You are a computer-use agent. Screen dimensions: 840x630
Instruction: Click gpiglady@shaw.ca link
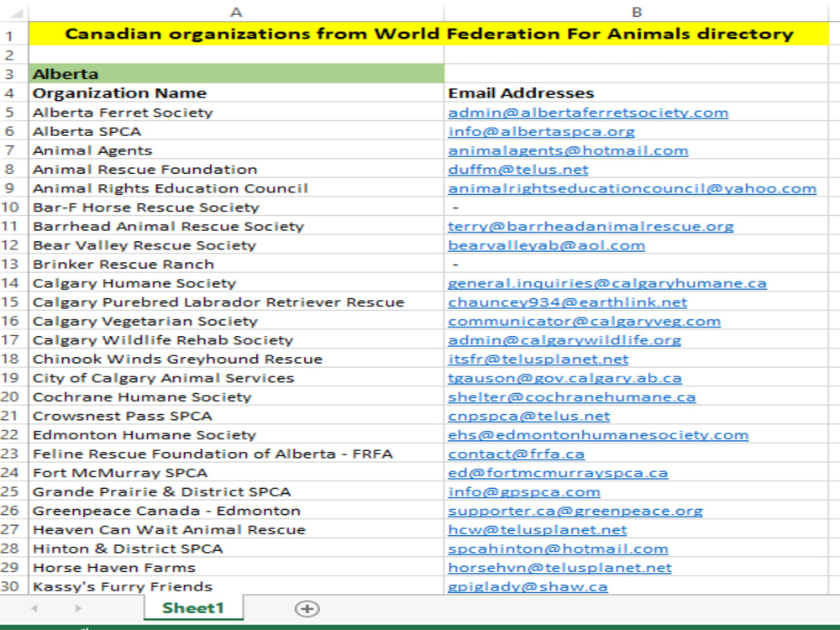tap(528, 586)
